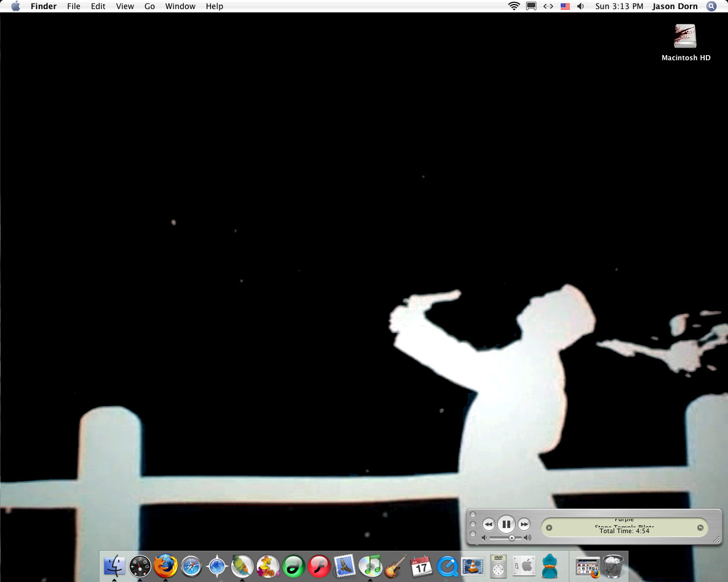Open the Window menu
Image resolution: width=728 pixels, height=582 pixels.
tap(180, 6)
